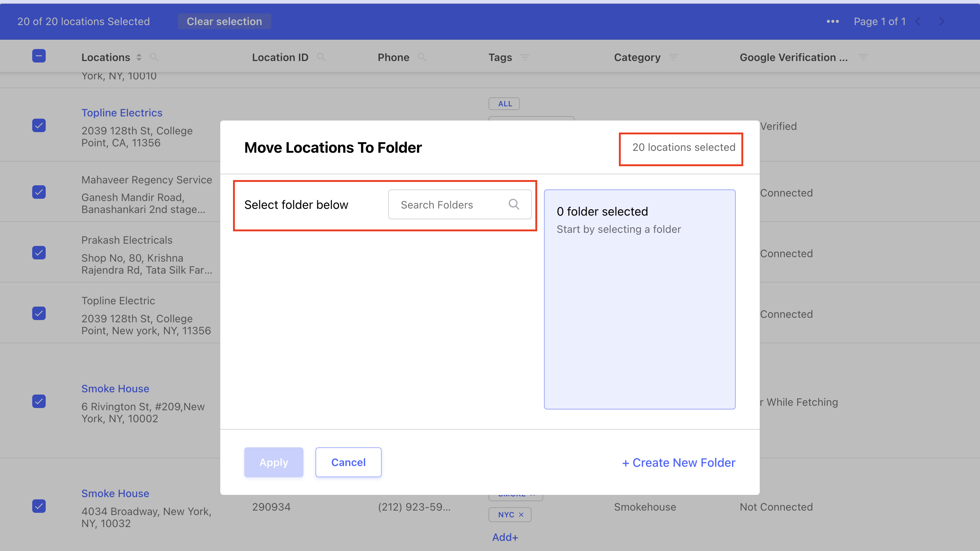Remove the NYC tag via x
This screenshot has height=551, width=980.
coord(521,514)
